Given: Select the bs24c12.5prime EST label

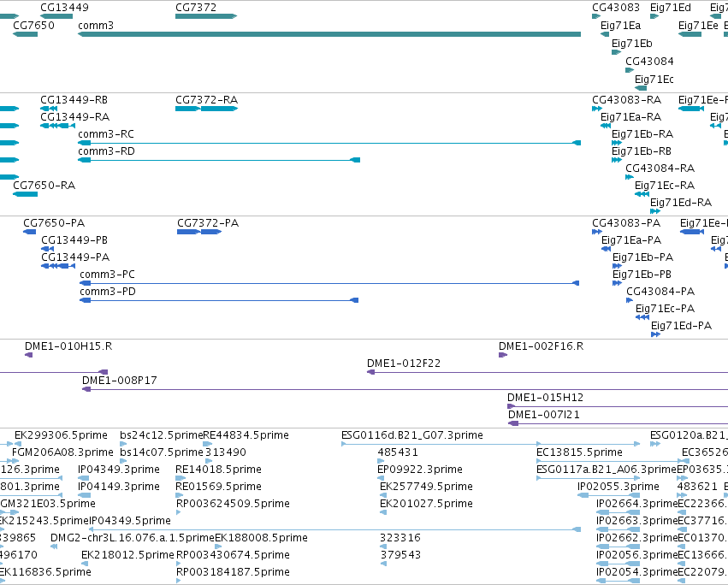Looking at the screenshot, I should pos(162,435).
